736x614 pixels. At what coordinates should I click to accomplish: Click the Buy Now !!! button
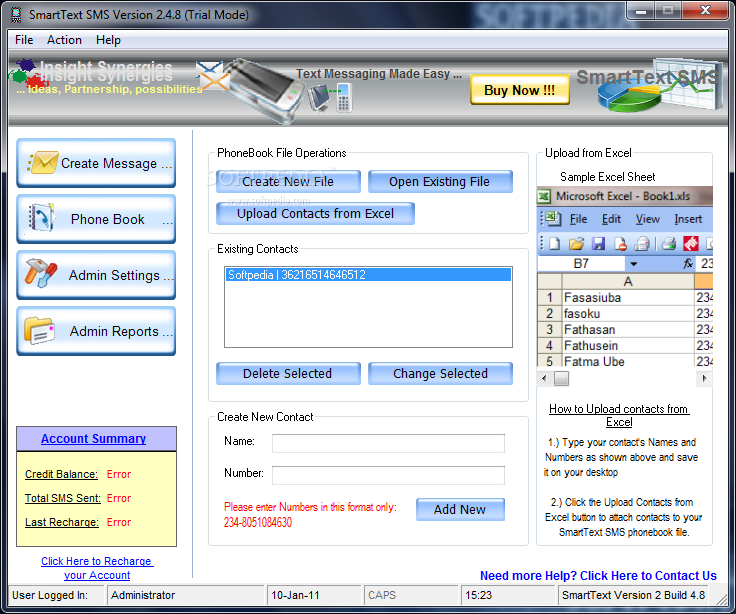(520, 90)
